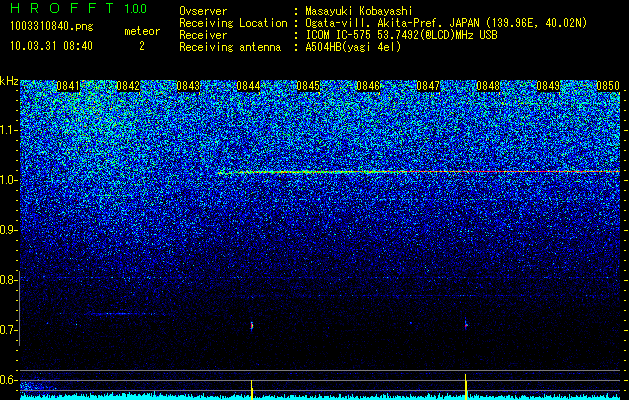Viewport: 629px width, 400px height.
Task: Click the A504HB(yagi 4el) antenna text
Action: [353, 47]
